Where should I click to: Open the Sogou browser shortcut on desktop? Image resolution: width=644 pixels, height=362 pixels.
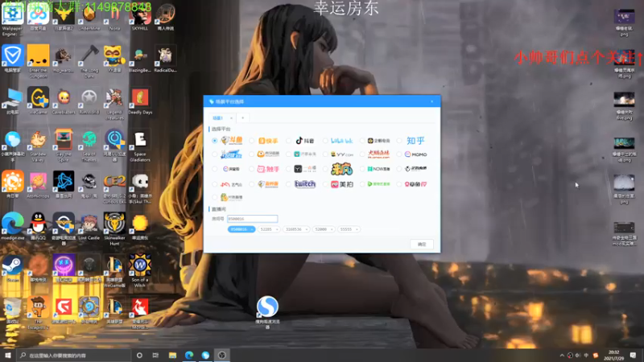tap(267, 312)
